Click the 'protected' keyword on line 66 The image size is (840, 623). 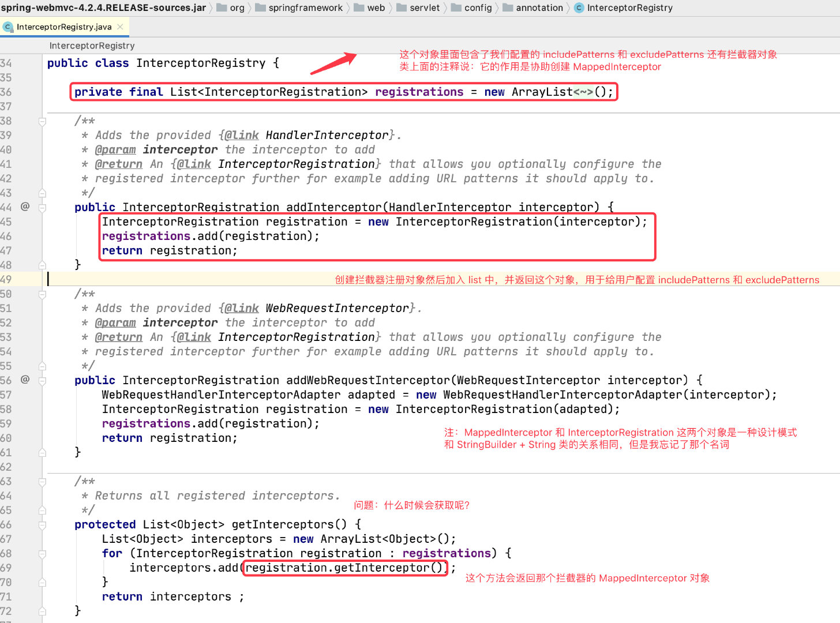[x=105, y=524]
